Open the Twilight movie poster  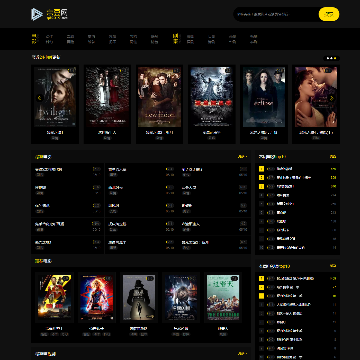55,97
